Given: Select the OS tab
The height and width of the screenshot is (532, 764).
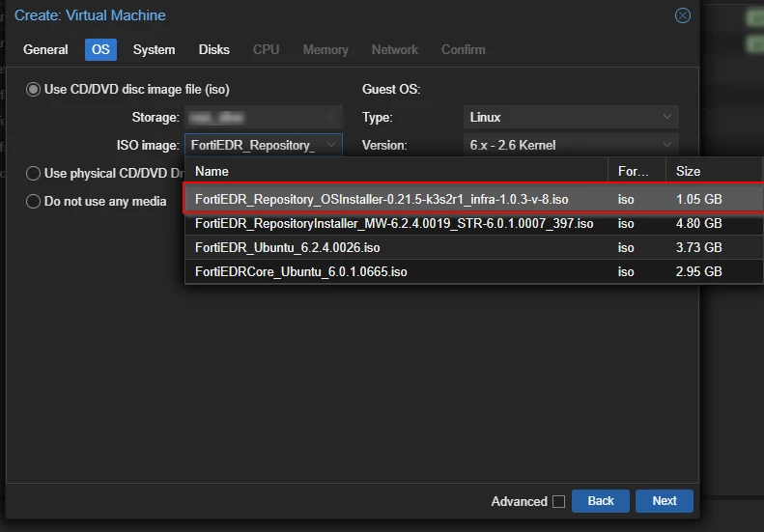Looking at the screenshot, I should [100, 49].
